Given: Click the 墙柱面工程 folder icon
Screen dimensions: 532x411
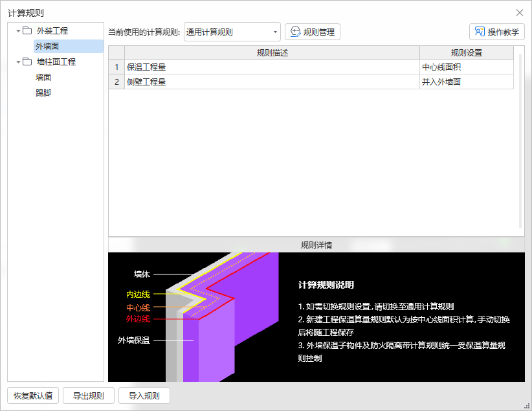Looking at the screenshot, I should pos(27,62).
